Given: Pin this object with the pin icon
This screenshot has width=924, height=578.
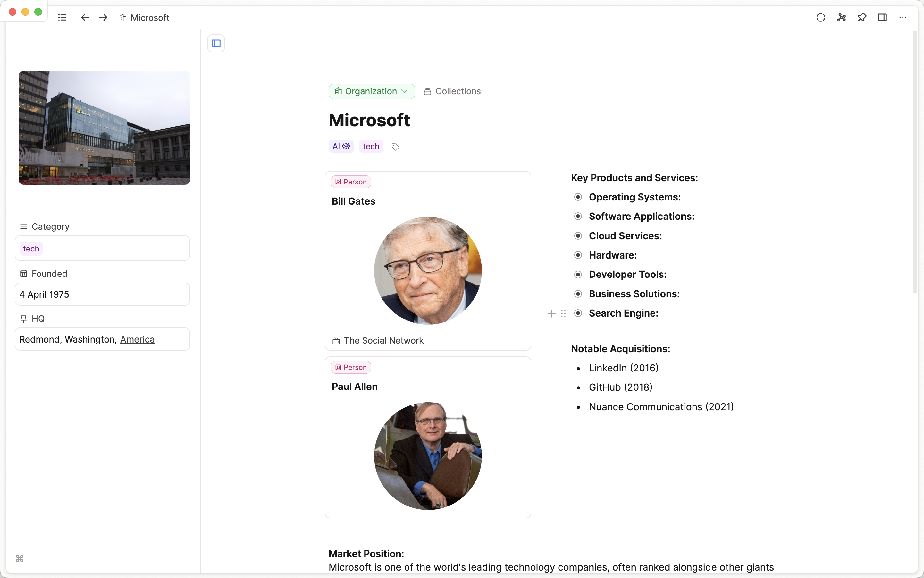Looking at the screenshot, I should coord(862,18).
